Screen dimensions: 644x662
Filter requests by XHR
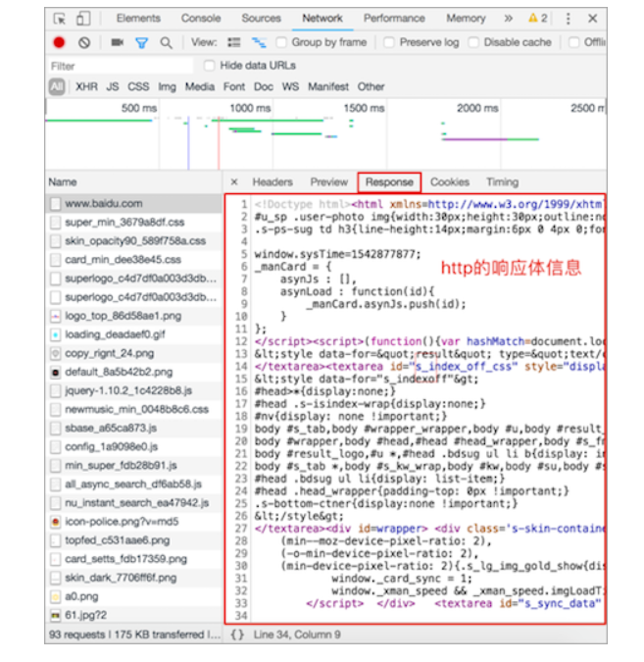tap(86, 87)
